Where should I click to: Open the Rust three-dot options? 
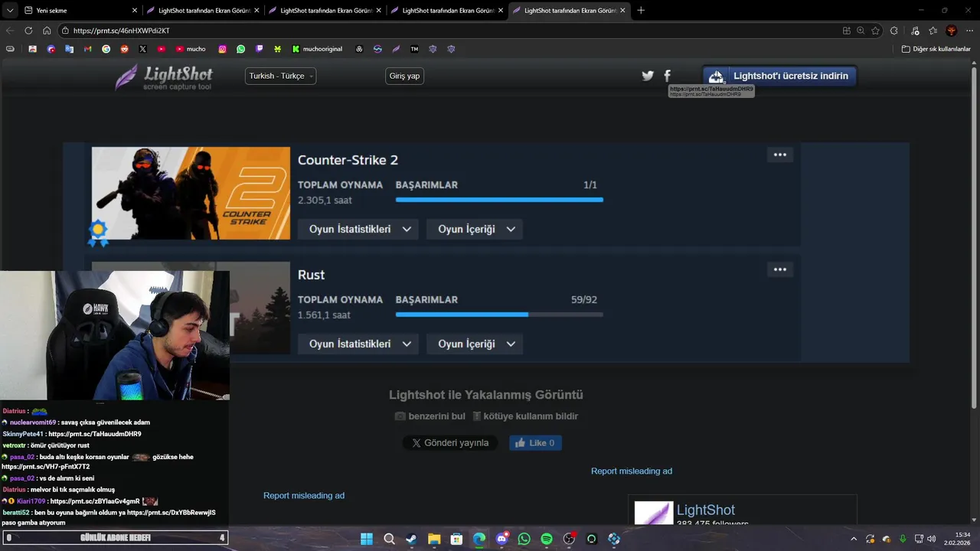779,269
